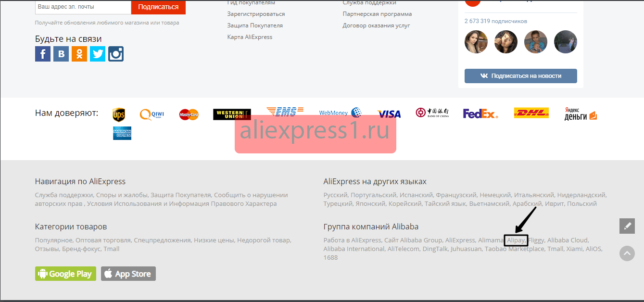Open the Juhuasuan link

coord(466,249)
